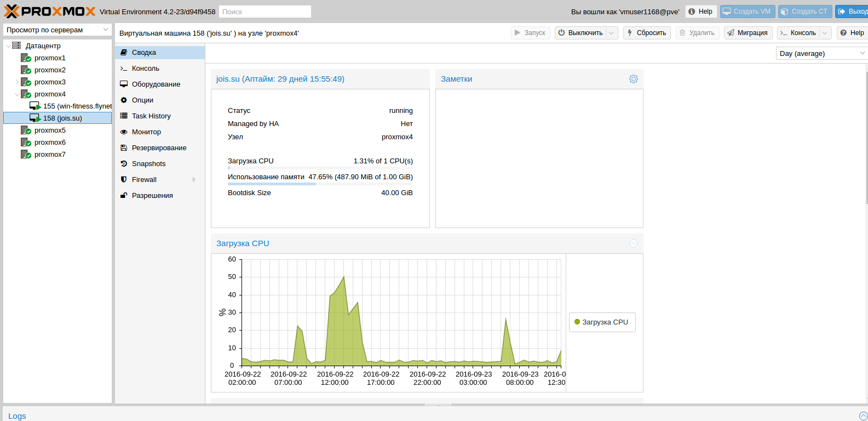Open the Резервирование backup tab

click(x=160, y=148)
